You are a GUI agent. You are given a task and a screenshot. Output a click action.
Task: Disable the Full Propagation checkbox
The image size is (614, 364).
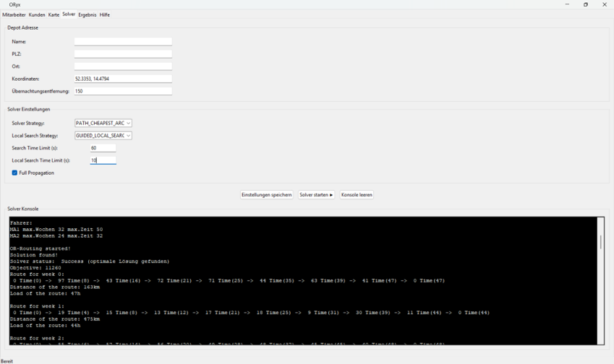[x=14, y=173]
